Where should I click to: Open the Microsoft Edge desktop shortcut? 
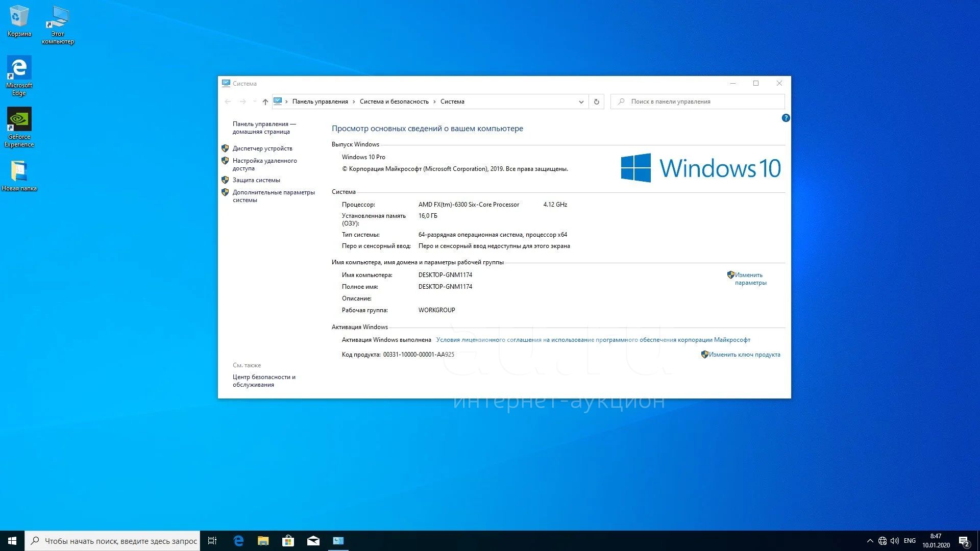coord(19,76)
